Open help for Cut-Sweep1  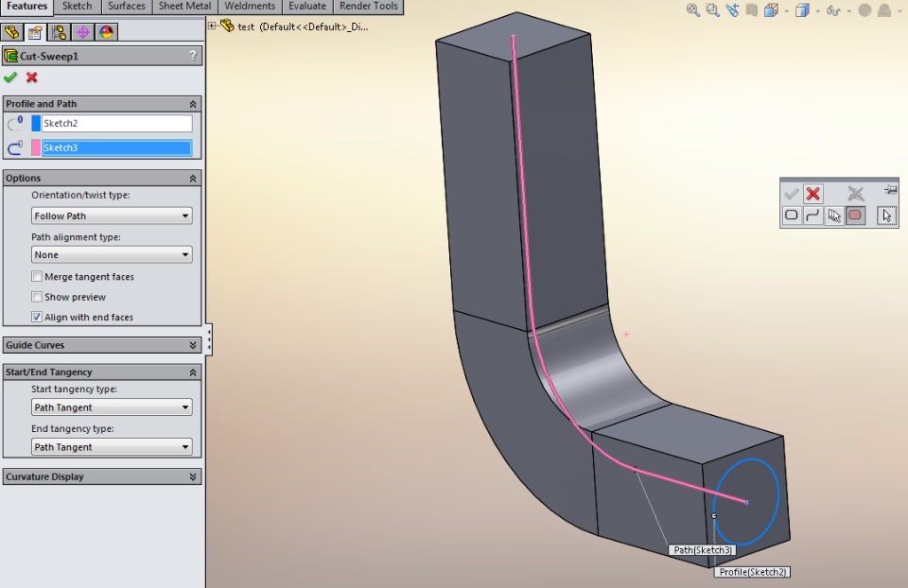pos(193,56)
